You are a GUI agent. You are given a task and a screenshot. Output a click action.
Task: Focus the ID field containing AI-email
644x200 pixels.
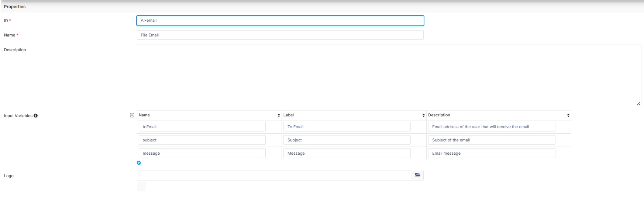tap(280, 21)
